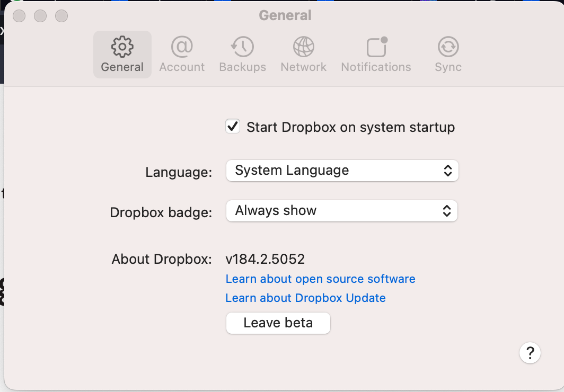Click the Leave beta button

278,323
